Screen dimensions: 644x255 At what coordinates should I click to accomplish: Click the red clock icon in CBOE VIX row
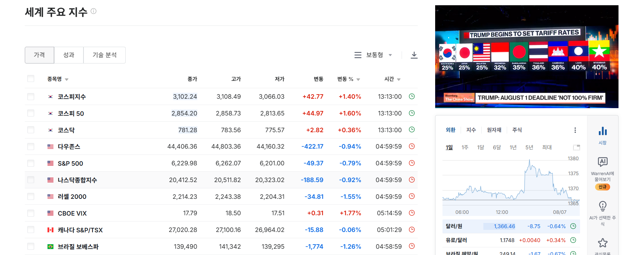point(412,213)
